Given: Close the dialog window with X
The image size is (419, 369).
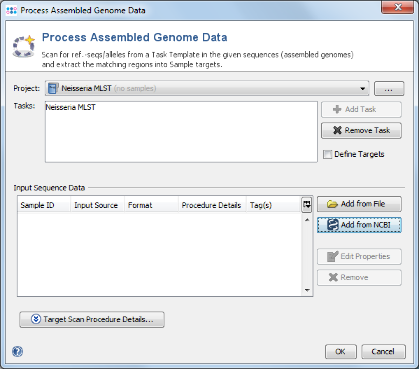Looking at the screenshot, I should coord(397,7).
